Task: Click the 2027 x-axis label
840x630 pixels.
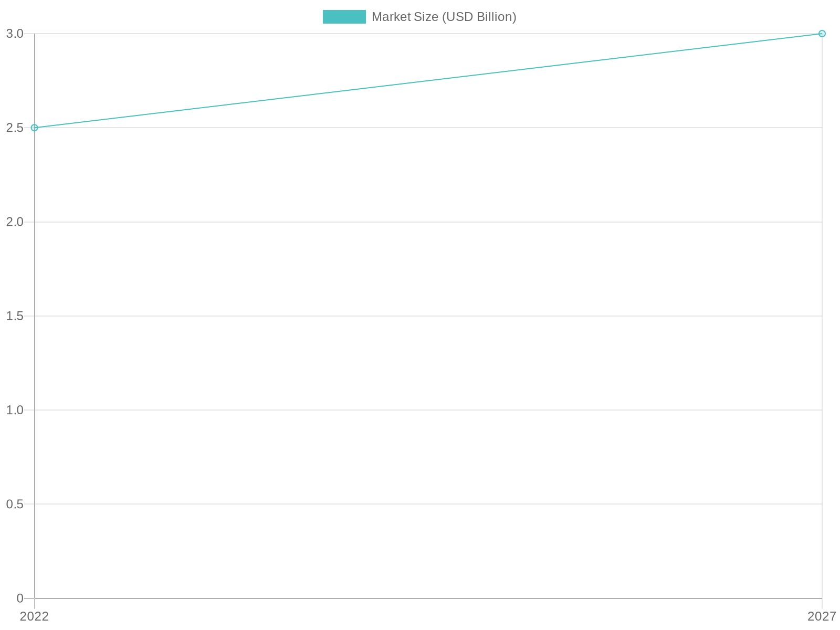Action: (x=822, y=616)
